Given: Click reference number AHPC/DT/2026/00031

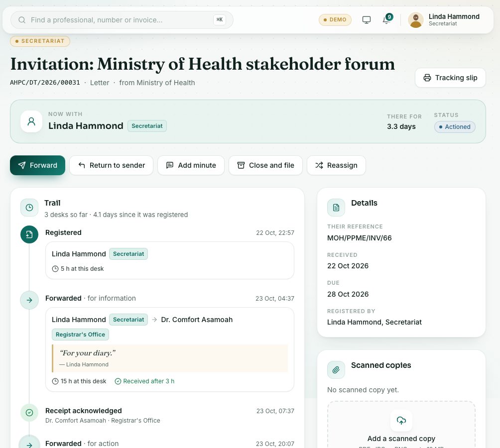Looking at the screenshot, I should (x=45, y=83).
